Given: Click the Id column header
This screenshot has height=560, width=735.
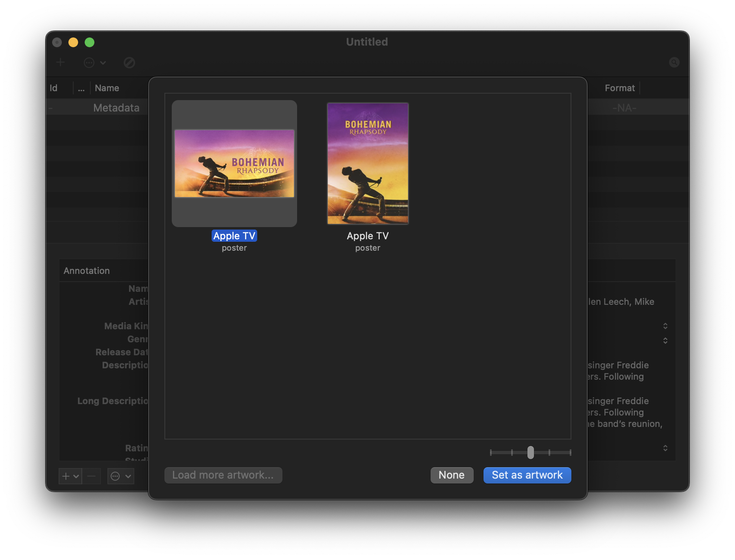Looking at the screenshot, I should coord(53,88).
